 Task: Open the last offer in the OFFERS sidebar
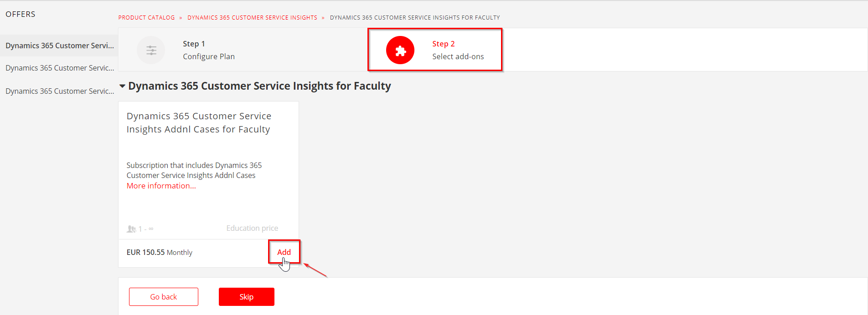tap(59, 91)
